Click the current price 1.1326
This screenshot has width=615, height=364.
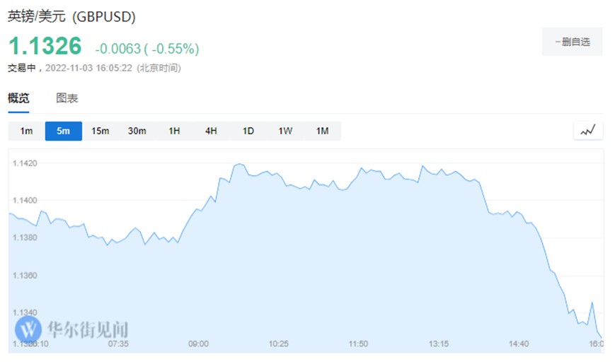45,47
